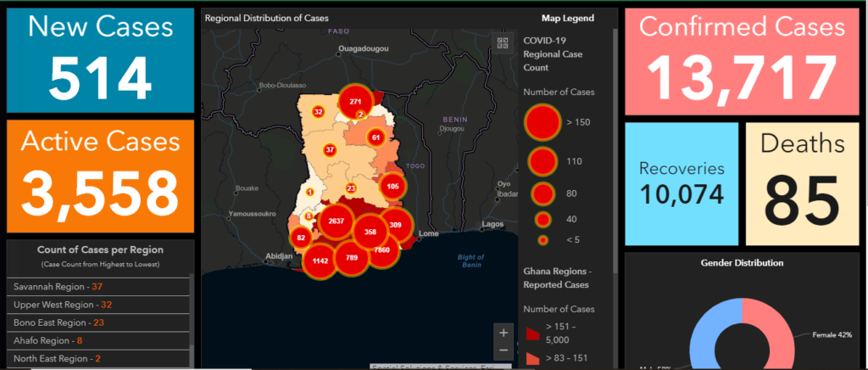This screenshot has height=370, width=868.
Task: Select the 309 cases cluster marker
Action: pos(396,226)
